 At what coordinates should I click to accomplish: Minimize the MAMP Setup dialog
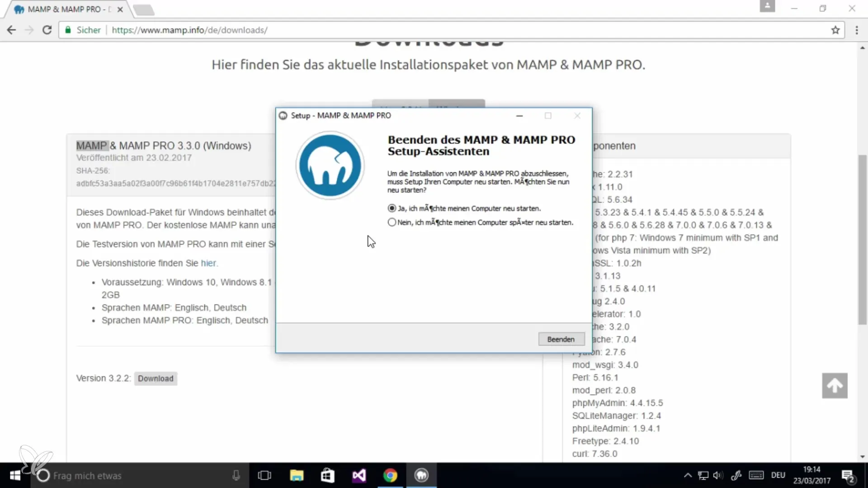point(519,116)
